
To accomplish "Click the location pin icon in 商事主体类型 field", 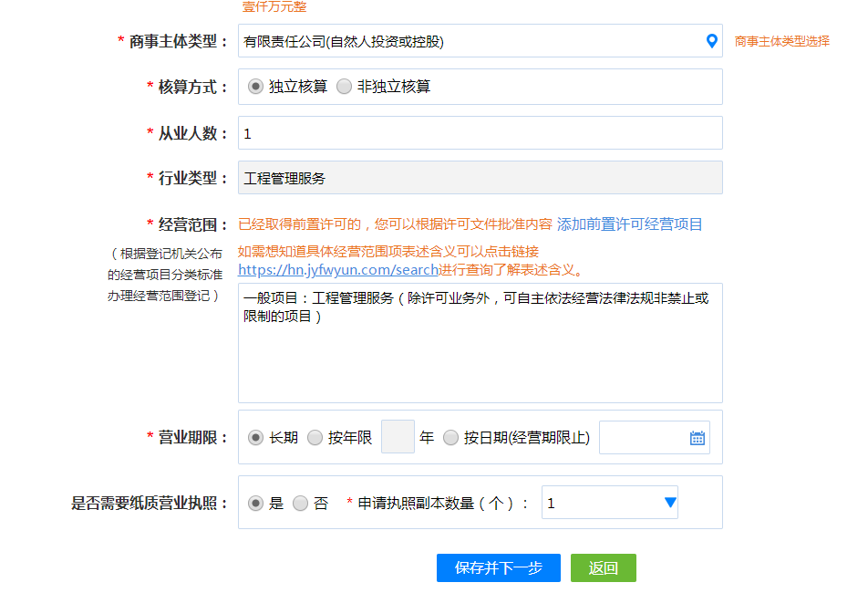I will (712, 41).
